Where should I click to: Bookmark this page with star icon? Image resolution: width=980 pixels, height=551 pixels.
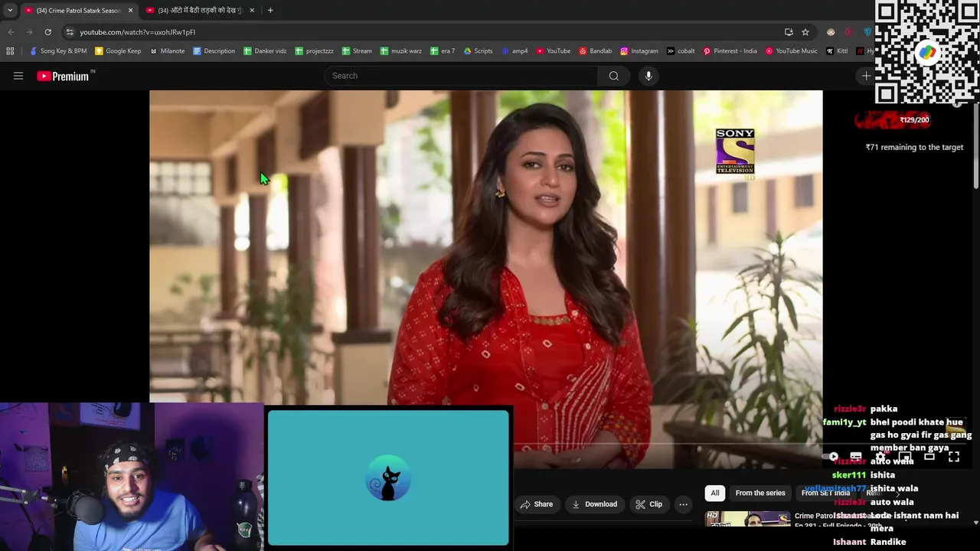click(x=805, y=32)
